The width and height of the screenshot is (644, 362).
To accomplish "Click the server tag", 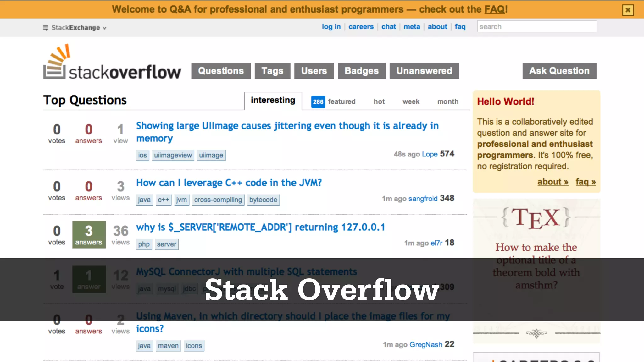I will click(167, 244).
